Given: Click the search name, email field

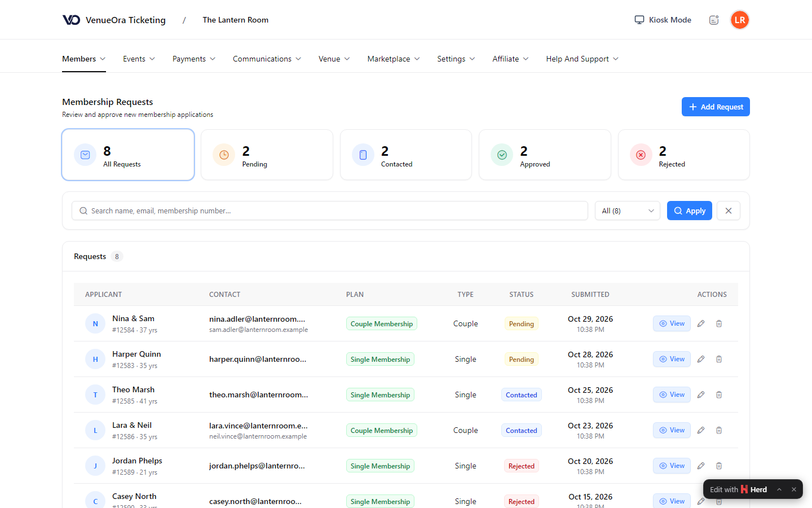Looking at the screenshot, I should [330, 211].
